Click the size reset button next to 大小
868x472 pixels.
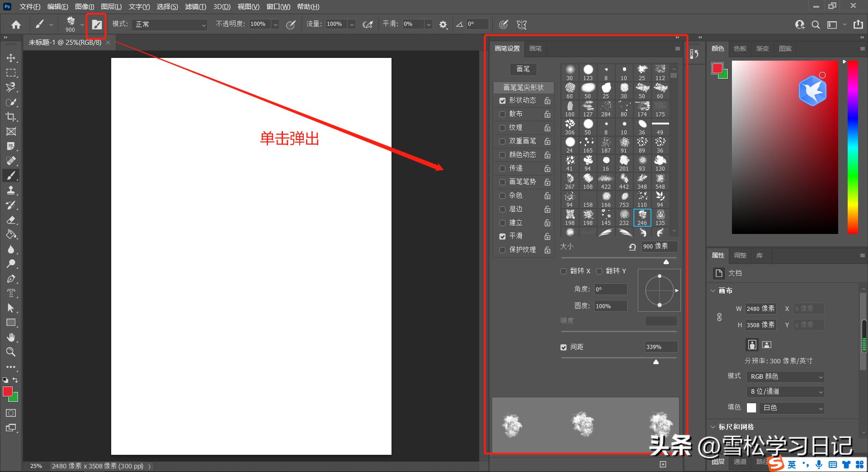[x=632, y=247]
